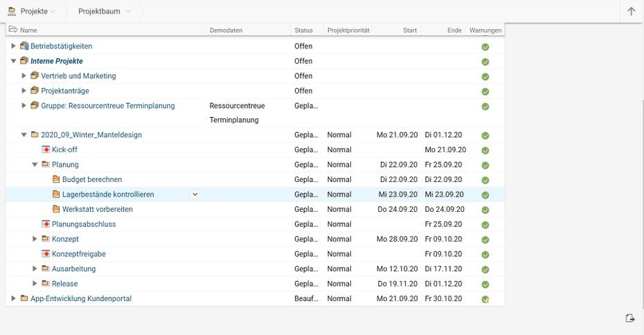Expand Vertrieb und Marketing node
Viewport: 644px width, 335px height.
[x=24, y=75]
